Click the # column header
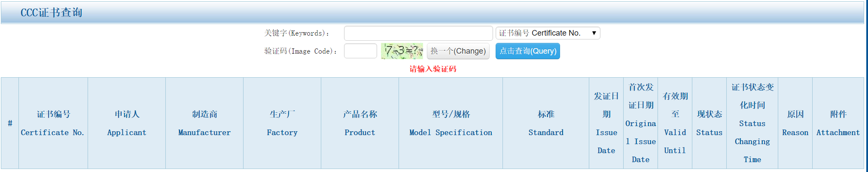The image size is (868, 172). (10, 123)
